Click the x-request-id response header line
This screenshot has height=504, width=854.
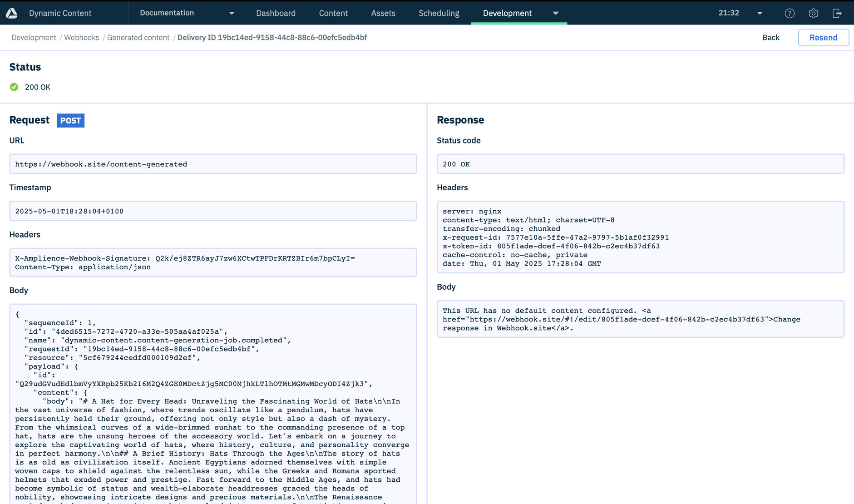pyautogui.click(x=555, y=237)
